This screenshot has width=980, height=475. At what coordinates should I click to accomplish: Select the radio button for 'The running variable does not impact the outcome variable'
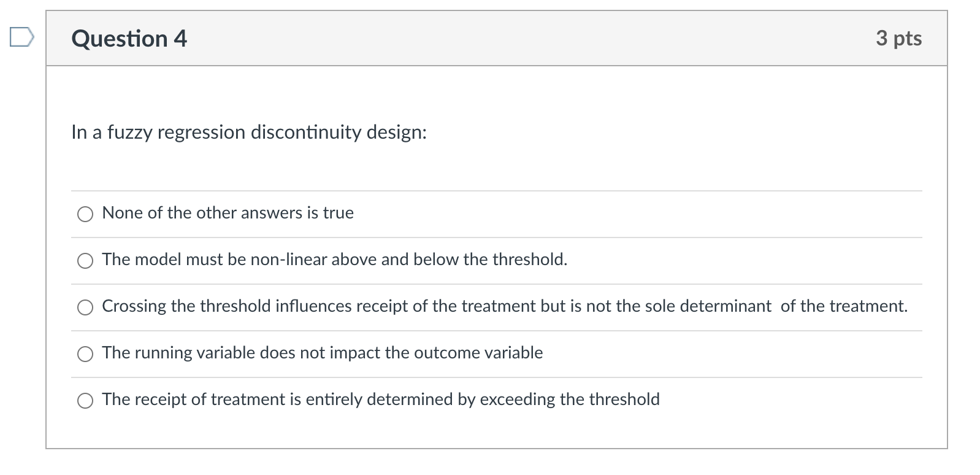coord(85,354)
